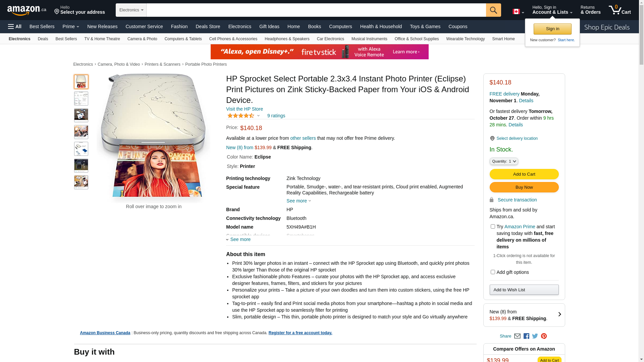Open the Canada flag language dropdown

(x=518, y=12)
